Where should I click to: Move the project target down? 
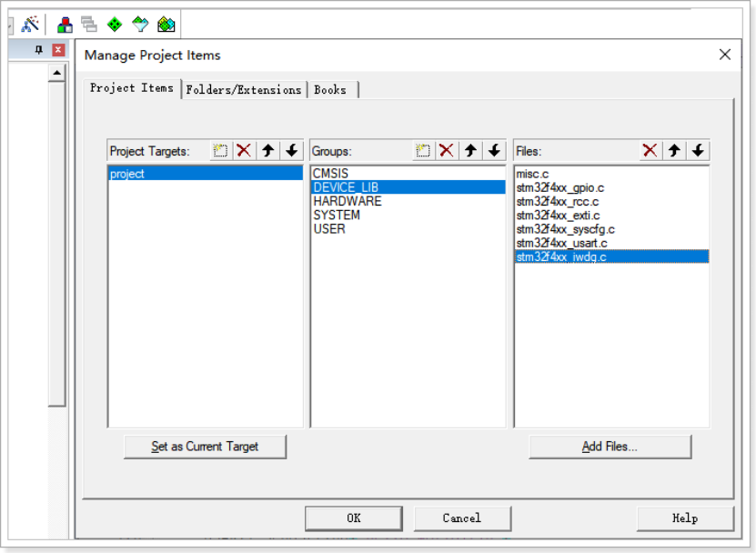(292, 150)
